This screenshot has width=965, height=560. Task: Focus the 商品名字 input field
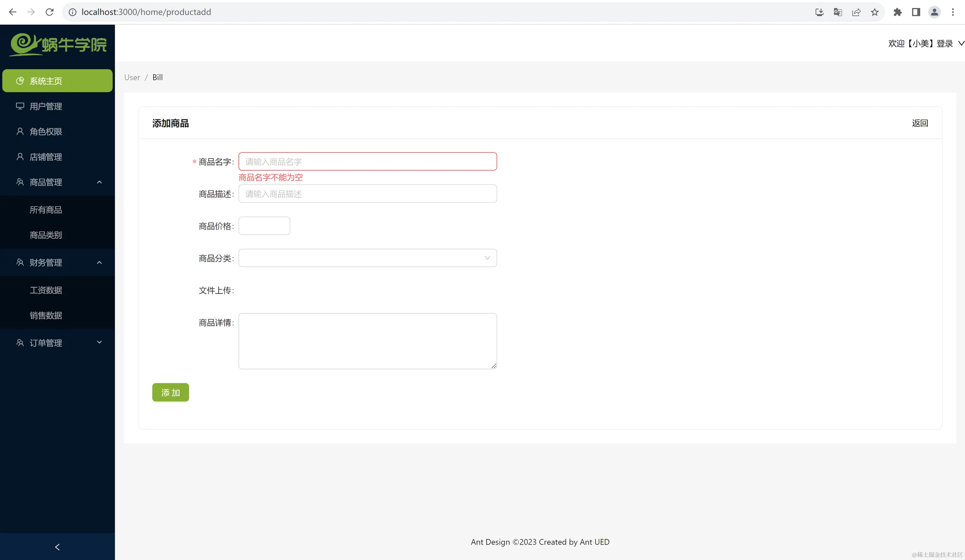tap(367, 162)
